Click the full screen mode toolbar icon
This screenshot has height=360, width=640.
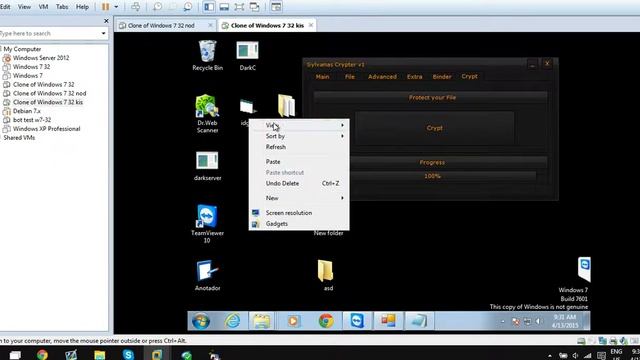pos(239,7)
